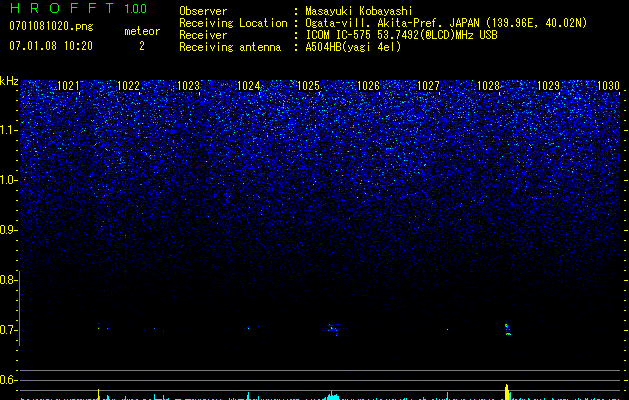
Task: Click time marker 1025
Action: coord(308,86)
